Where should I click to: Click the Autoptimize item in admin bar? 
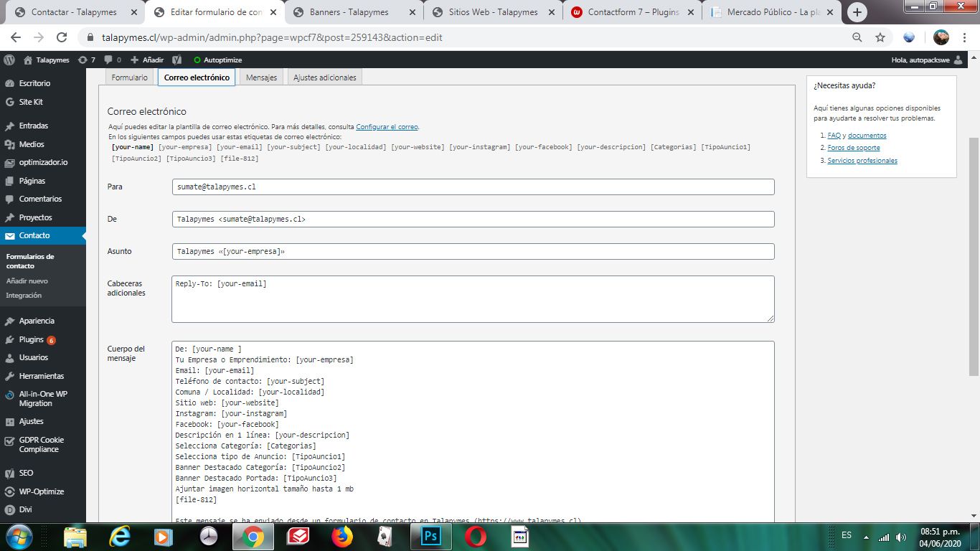218,60
